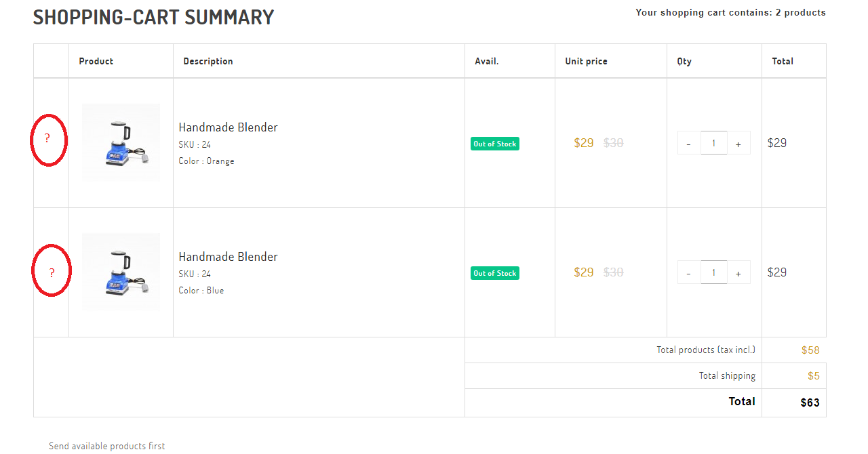This screenshot has height=454, width=868.
Task: Open the Orange blender product thumbnail
Action: coord(121,142)
